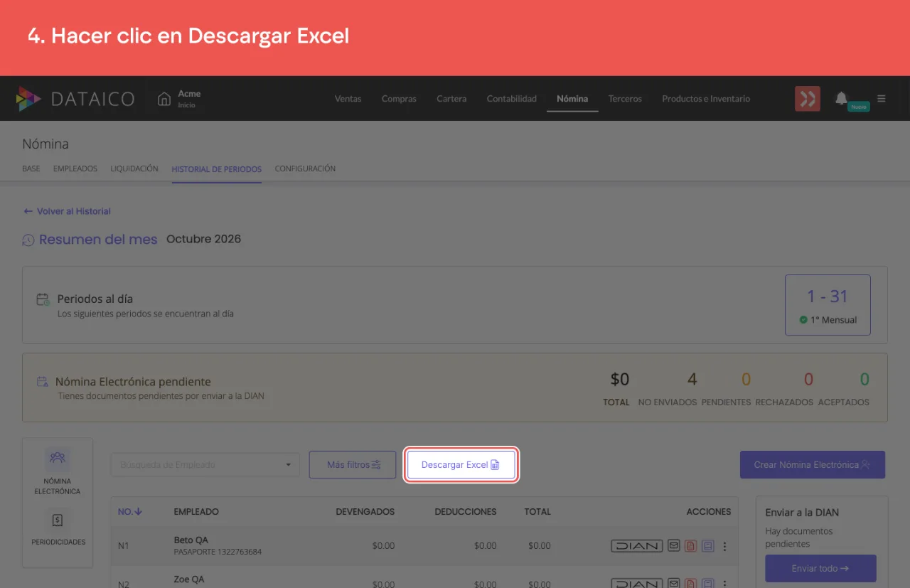Click the NO ENVIADOS count of 4

pyautogui.click(x=692, y=380)
